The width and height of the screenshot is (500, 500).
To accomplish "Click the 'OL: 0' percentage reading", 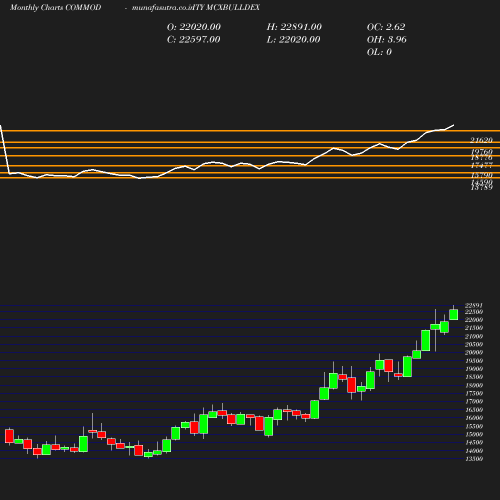I will [379, 52].
